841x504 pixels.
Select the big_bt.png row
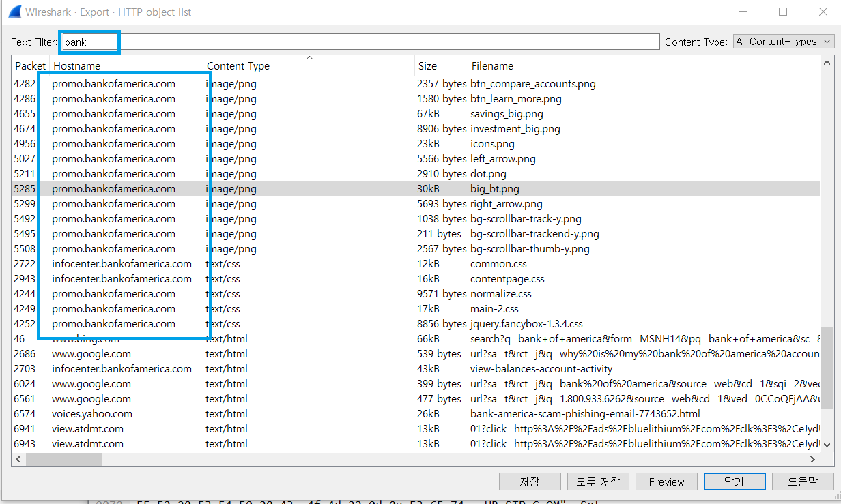click(x=416, y=189)
